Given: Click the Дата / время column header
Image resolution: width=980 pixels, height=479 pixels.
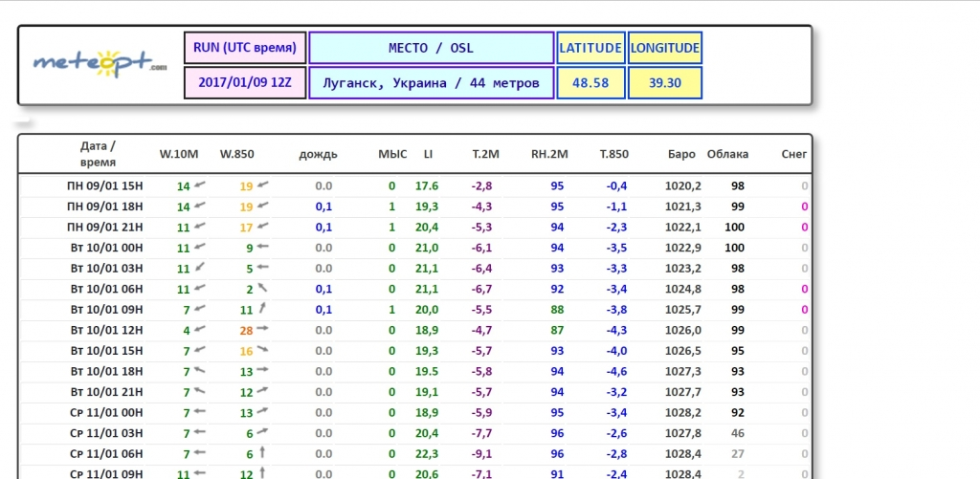Looking at the screenshot, I should click(99, 154).
